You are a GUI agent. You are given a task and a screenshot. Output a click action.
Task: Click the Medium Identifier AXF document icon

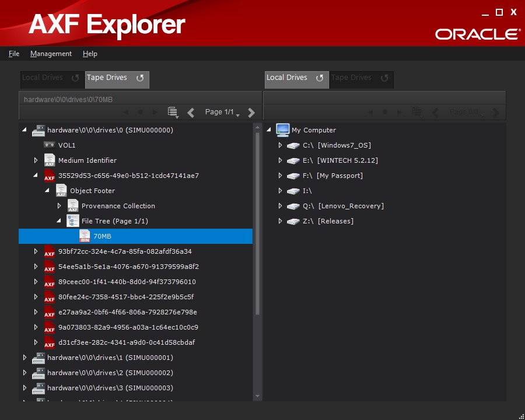pyautogui.click(x=50, y=160)
